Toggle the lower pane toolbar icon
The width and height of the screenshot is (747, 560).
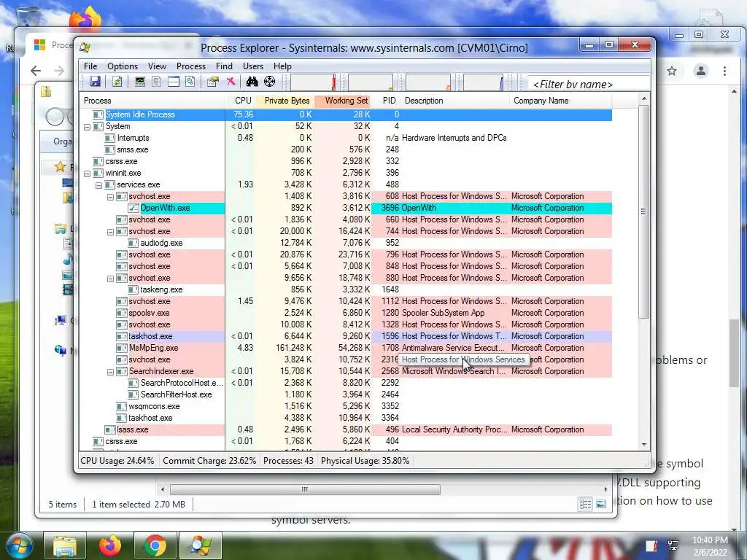pos(174,82)
